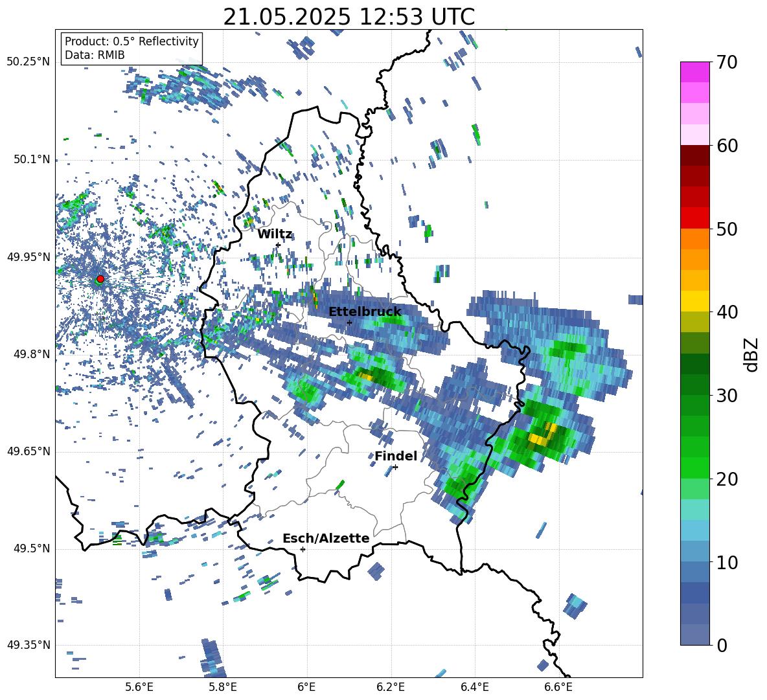Click the 49.8°N latitude label
This screenshot has width=767, height=700.
point(32,354)
